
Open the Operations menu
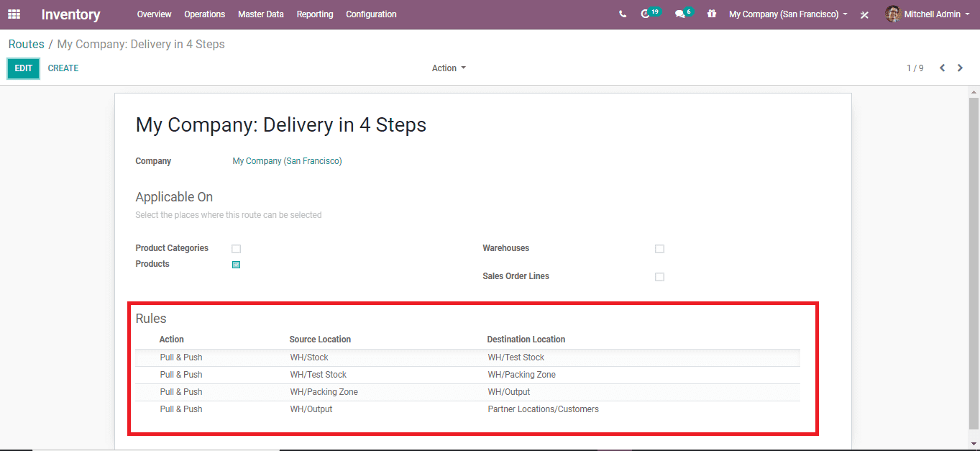pos(204,14)
